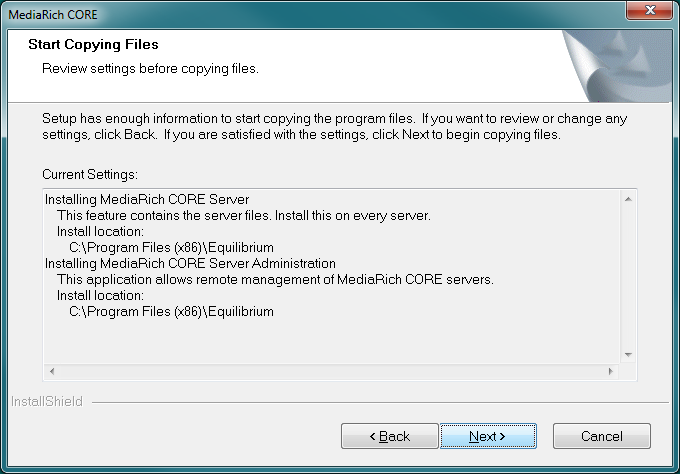Click the second Equilibrium install path line
The width and height of the screenshot is (680, 474).
click(x=171, y=311)
